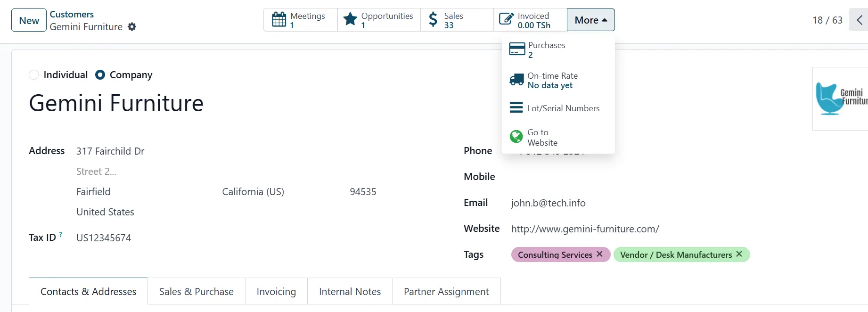Click the Gemini Furniture logo image

coord(841,99)
